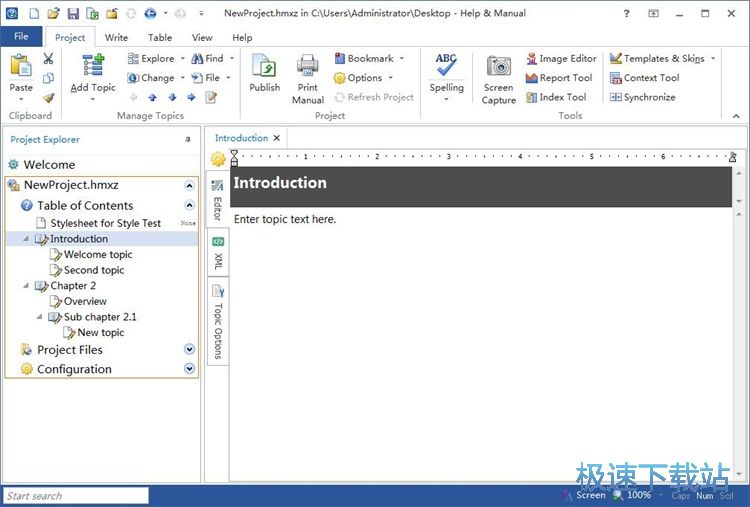Click the Start search input field
The height and width of the screenshot is (507, 750).
75,496
